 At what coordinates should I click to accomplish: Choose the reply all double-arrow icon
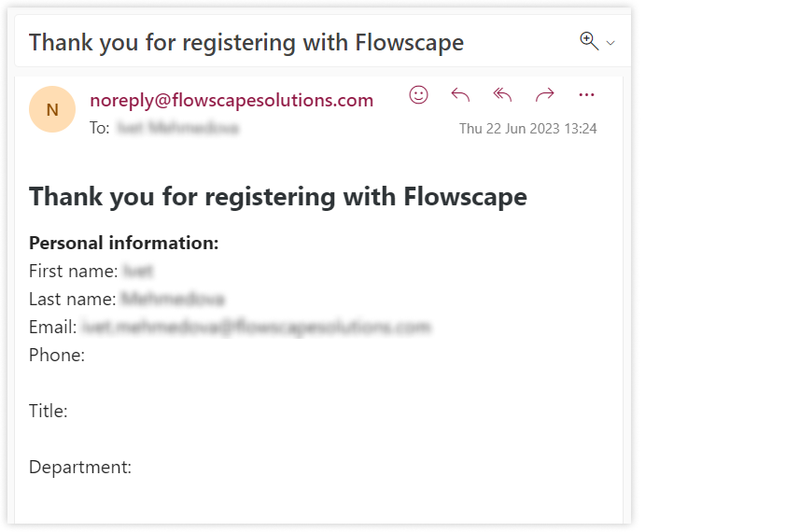point(502,95)
